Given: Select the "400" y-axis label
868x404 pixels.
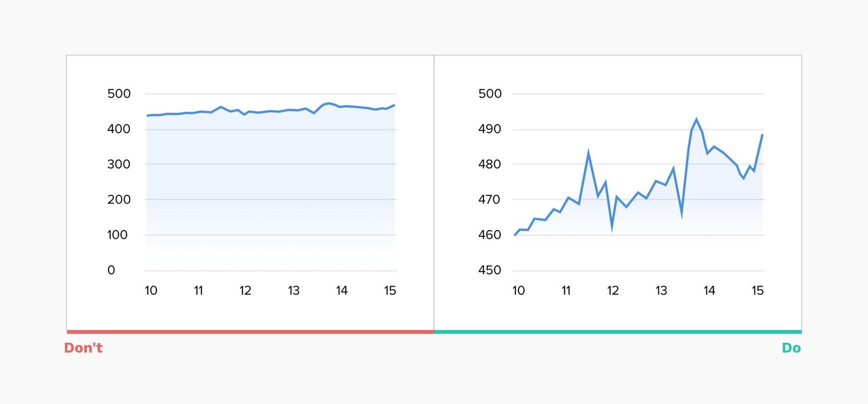Looking at the screenshot, I should point(118,129).
